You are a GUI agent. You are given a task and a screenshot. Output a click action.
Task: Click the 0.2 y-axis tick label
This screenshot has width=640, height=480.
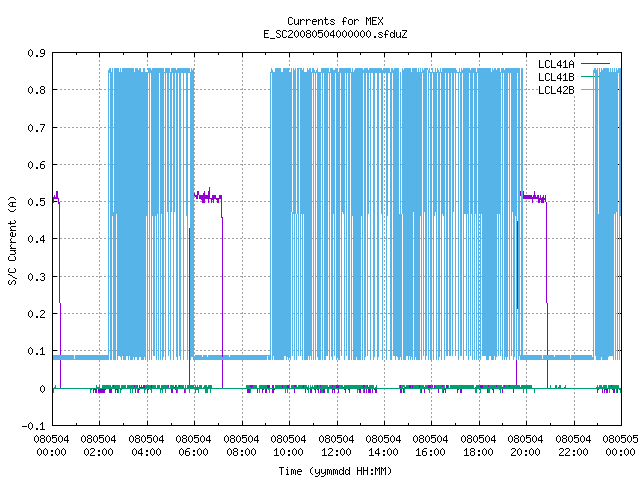pos(36,314)
